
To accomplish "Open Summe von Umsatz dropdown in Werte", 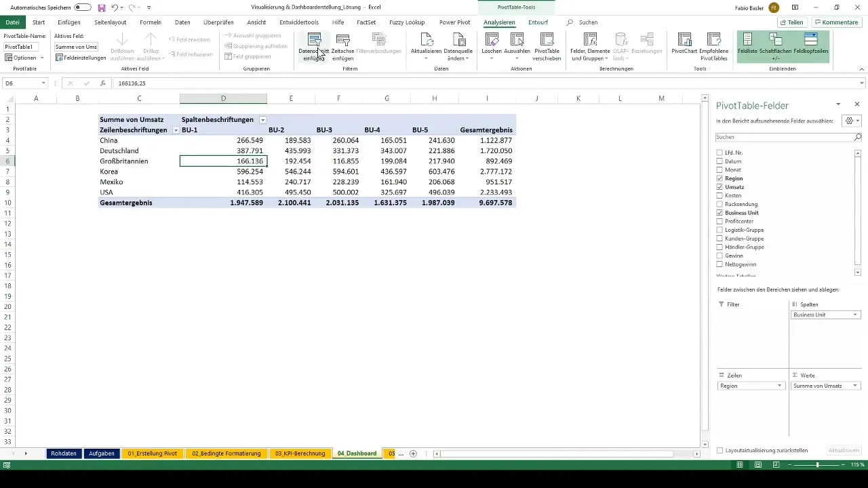I will [x=855, y=386].
